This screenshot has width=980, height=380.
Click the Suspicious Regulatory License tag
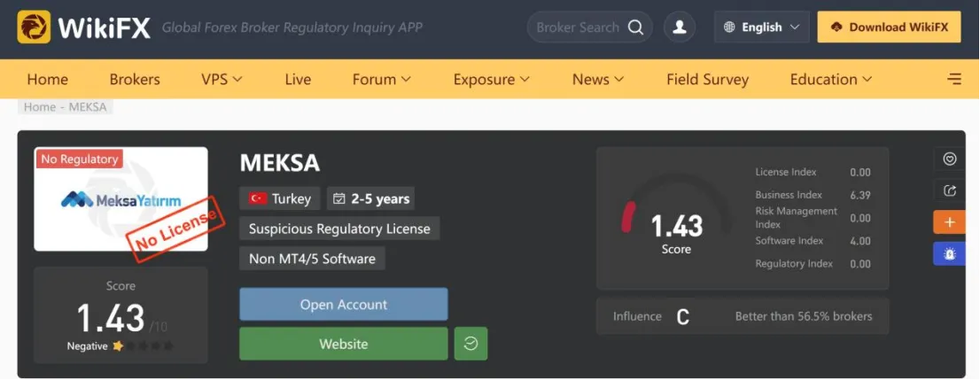[x=339, y=229]
